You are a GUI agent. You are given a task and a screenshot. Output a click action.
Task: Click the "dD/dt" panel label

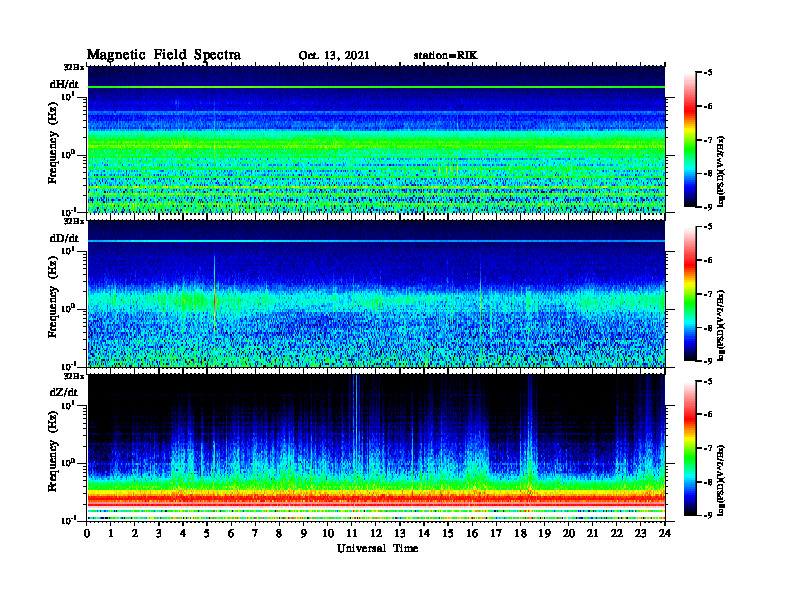tap(64, 238)
